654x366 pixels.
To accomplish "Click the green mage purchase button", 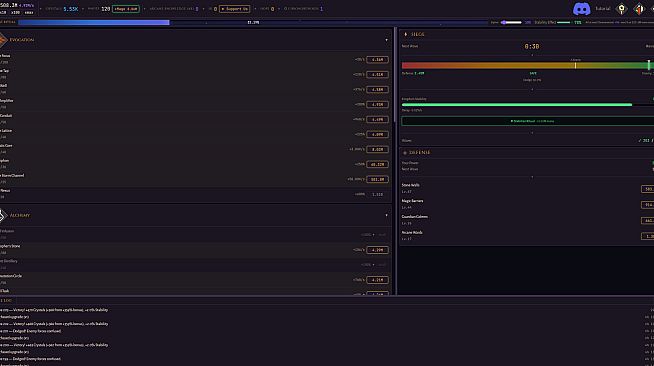I will click(126, 9).
